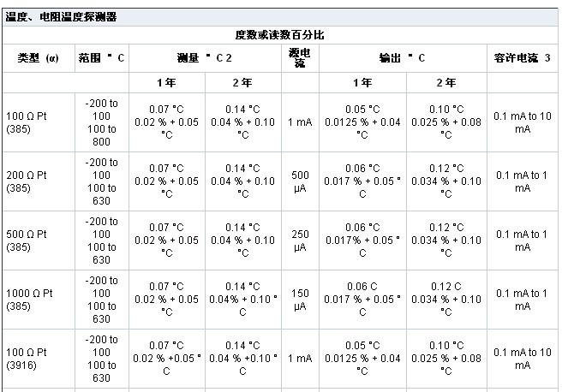The height and width of the screenshot is (392, 562).
Task: Click 1-year output cell of 100 Ω Pt (3916)
Action: tap(362, 359)
